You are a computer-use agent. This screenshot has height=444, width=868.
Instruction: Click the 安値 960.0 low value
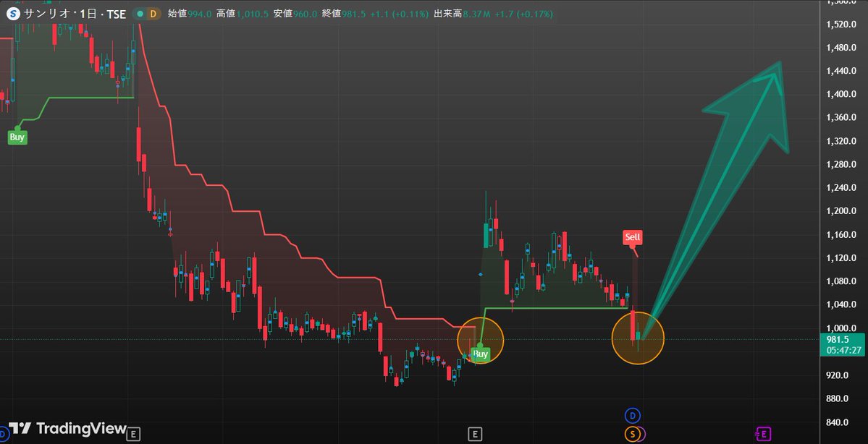295,14
